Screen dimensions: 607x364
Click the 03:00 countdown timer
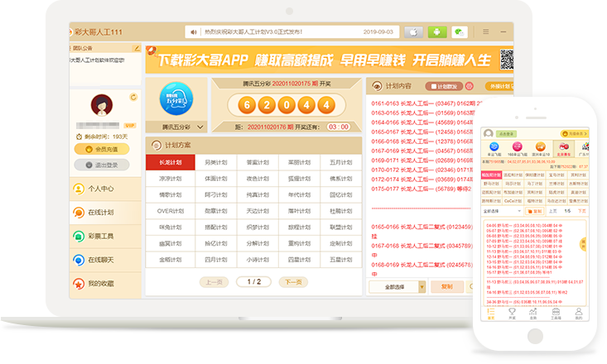coord(339,127)
